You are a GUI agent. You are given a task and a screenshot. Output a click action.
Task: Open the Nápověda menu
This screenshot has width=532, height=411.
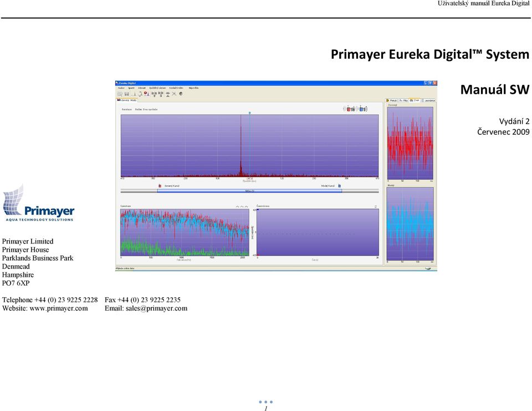click(194, 88)
